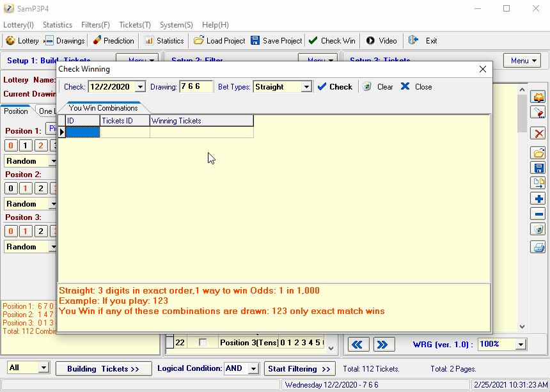
Task: Click the Tickets ID column header
Action: (x=125, y=121)
